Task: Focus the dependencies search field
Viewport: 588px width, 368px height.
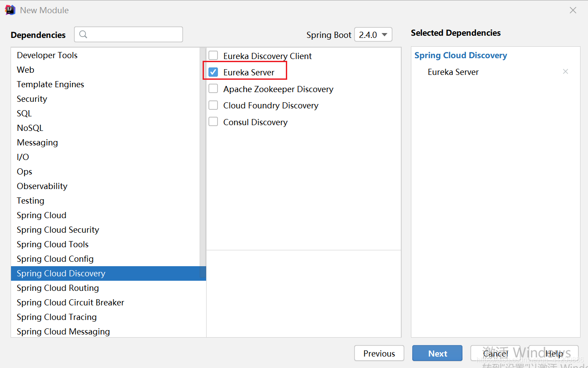Action: click(x=129, y=34)
